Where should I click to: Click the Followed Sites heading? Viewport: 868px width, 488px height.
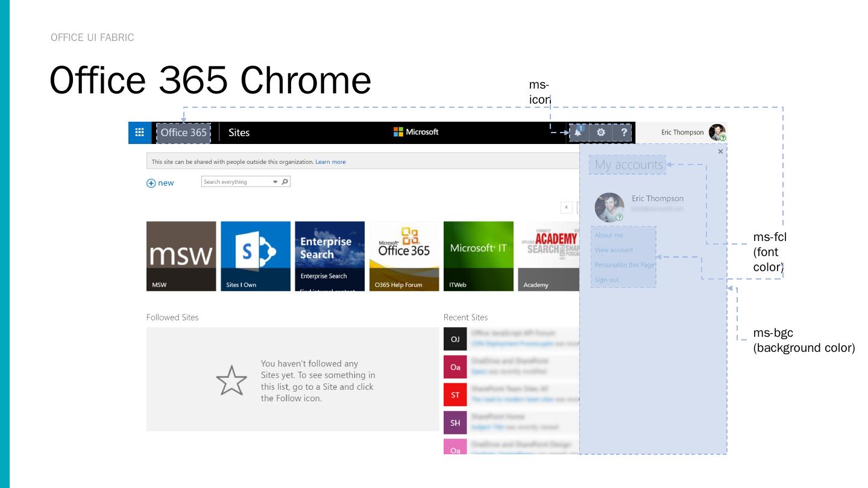172,317
